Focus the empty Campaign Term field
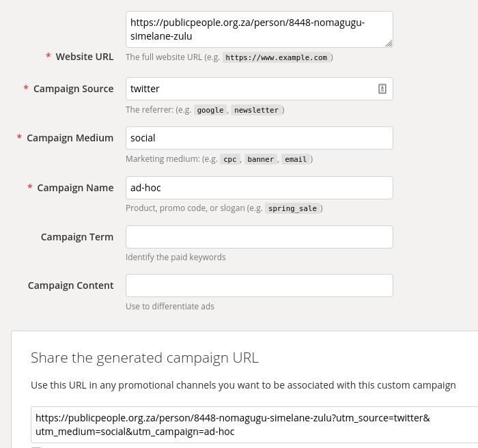Screen dimensions: 478x448 click(259, 237)
